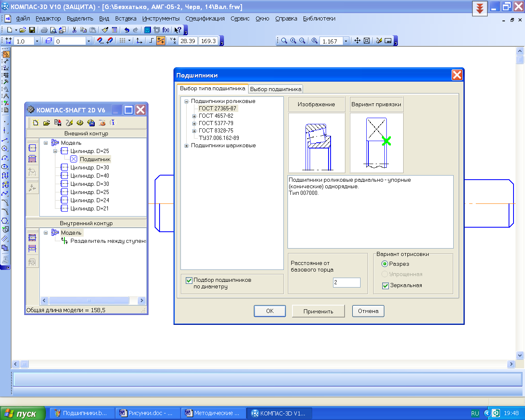Switch to Методические taskbar window
The height and width of the screenshot is (420, 525).
click(x=213, y=413)
